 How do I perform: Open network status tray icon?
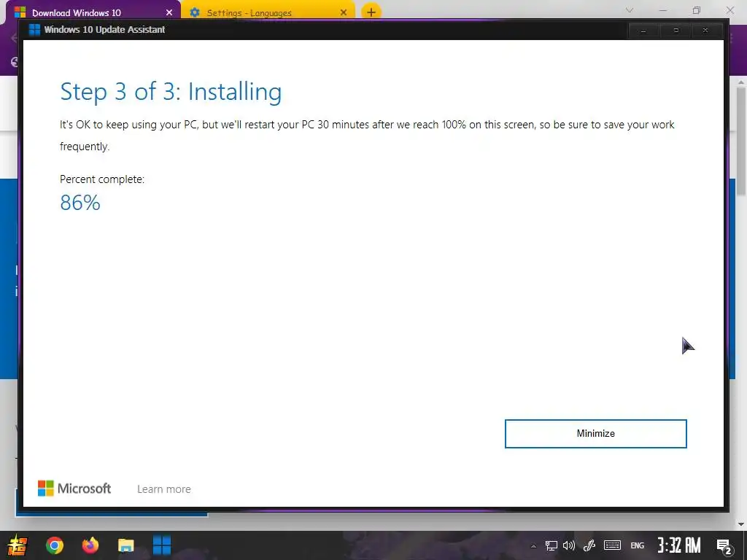(x=551, y=545)
